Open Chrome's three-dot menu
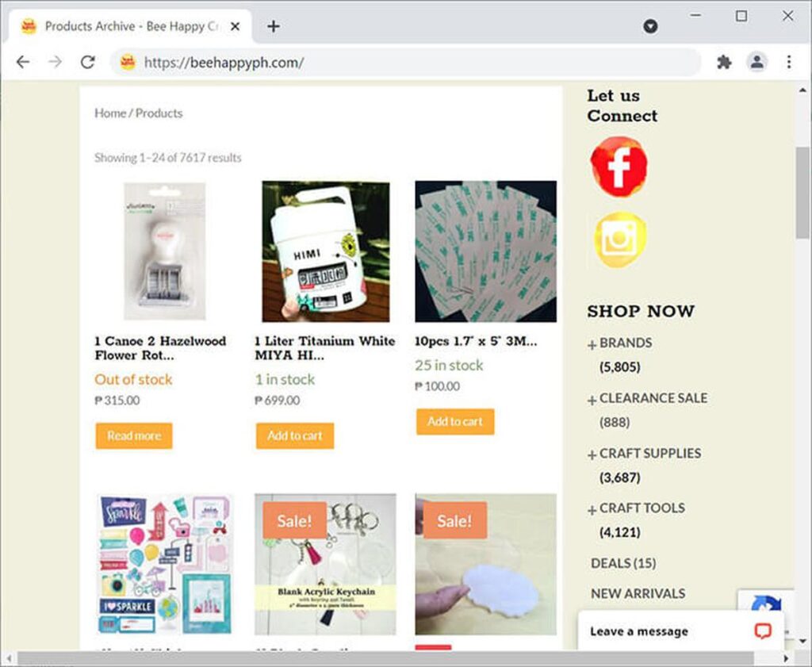 [790, 62]
